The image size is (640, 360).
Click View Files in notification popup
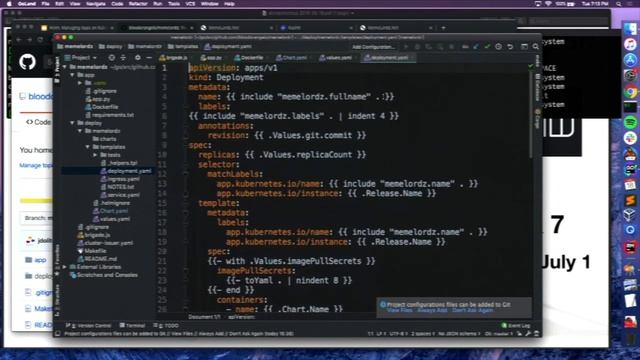pos(400,311)
